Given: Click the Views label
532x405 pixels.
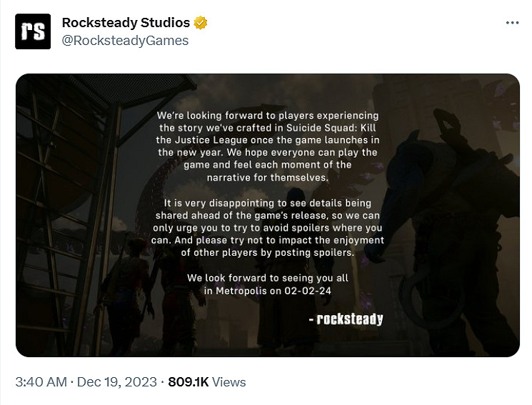Looking at the screenshot, I should click(x=229, y=382).
